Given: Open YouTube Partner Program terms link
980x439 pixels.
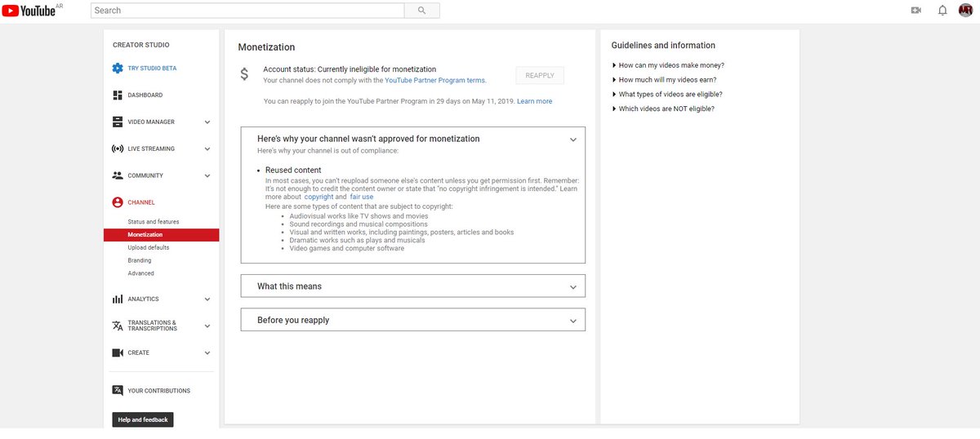Looking at the screenshot, I should [435, 81].
